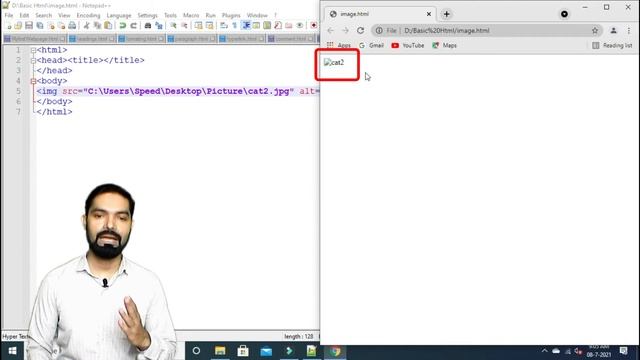
Task: Click the Print icon in Notepad++ toolbar
Action: click(72, 25)
